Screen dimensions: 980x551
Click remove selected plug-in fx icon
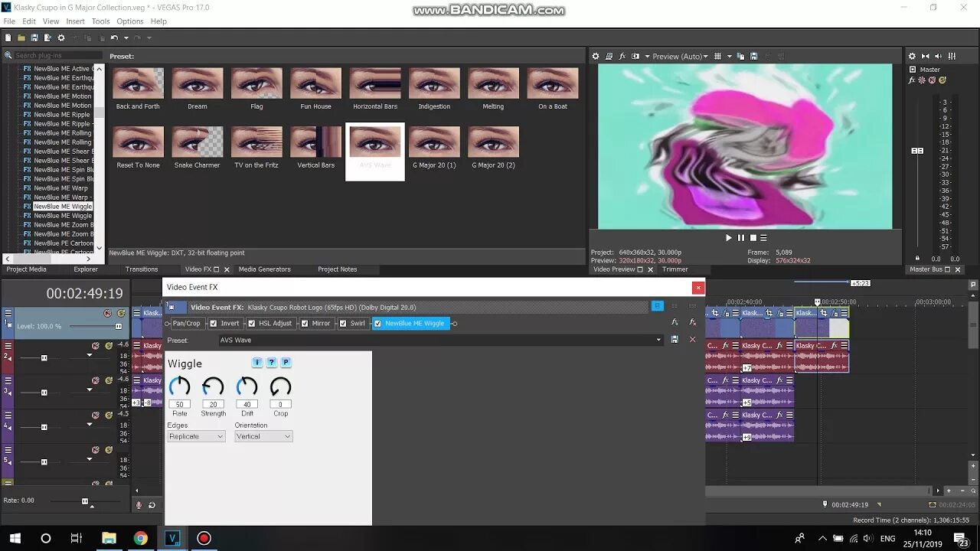[692, 322]
